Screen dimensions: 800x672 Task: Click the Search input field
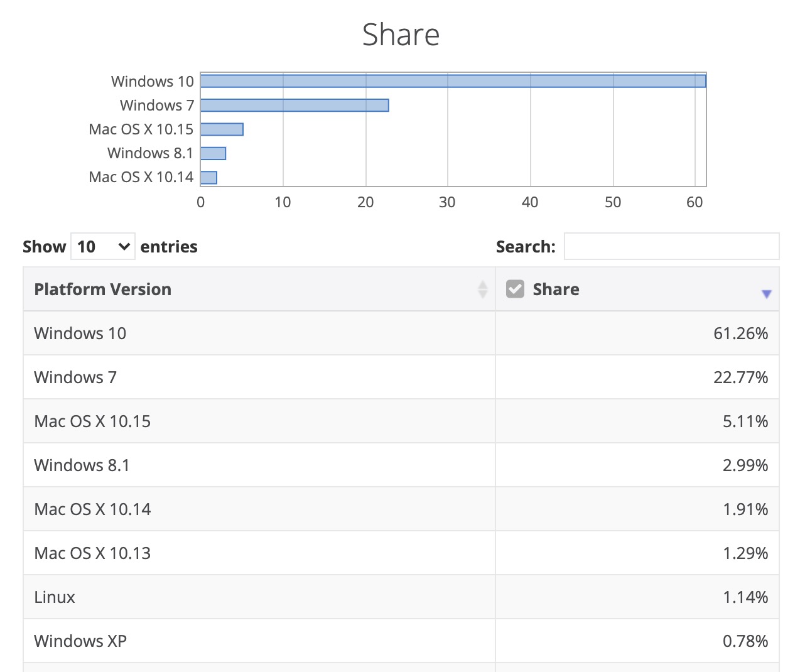(671, 246)
